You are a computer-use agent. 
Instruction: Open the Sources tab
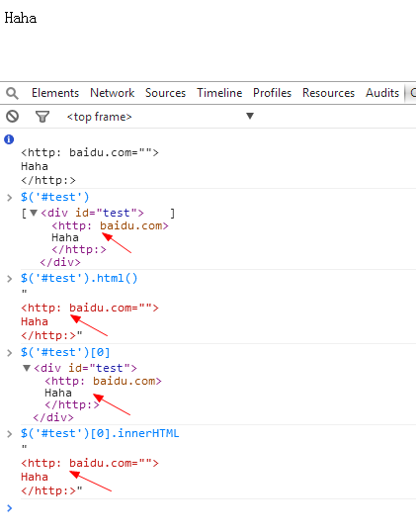coord(165,93)
